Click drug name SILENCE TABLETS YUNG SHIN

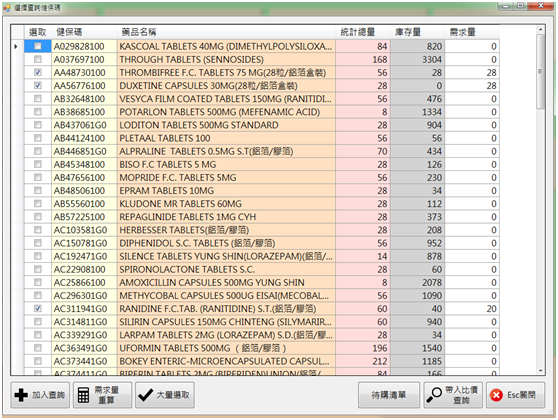tap(226, 256)
